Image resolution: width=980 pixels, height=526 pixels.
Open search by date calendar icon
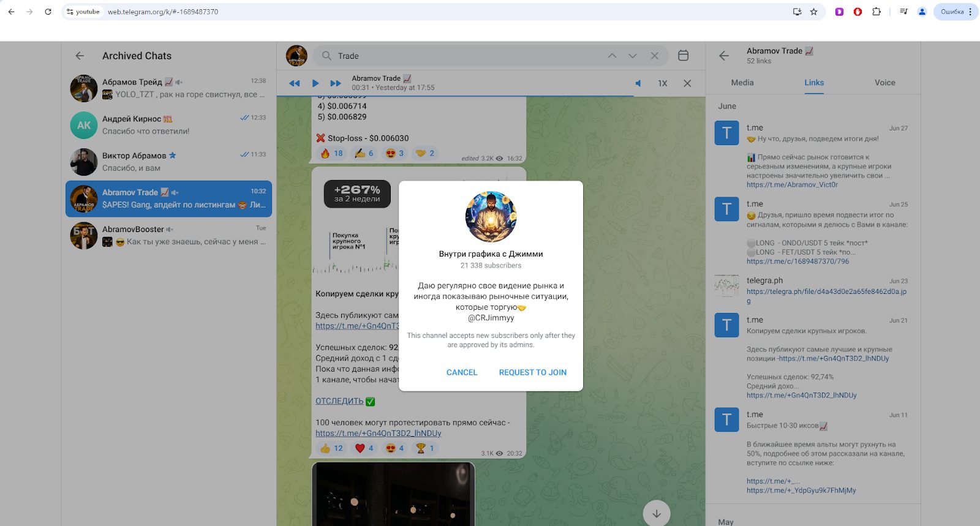point(684,56)
